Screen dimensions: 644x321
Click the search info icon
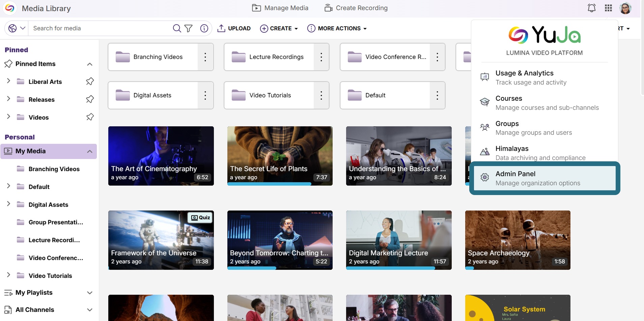click(x=204, y=28)
